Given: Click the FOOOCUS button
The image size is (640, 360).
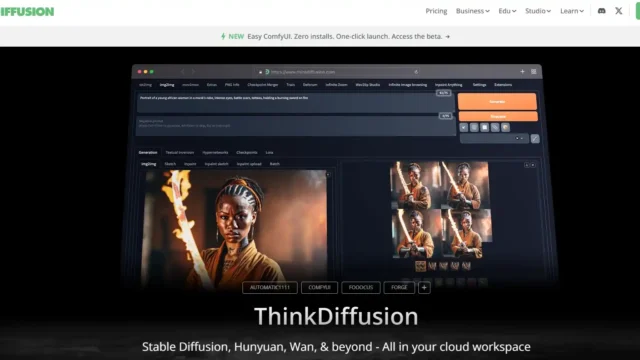Looking at the screenshot, I should click(361, 288).
